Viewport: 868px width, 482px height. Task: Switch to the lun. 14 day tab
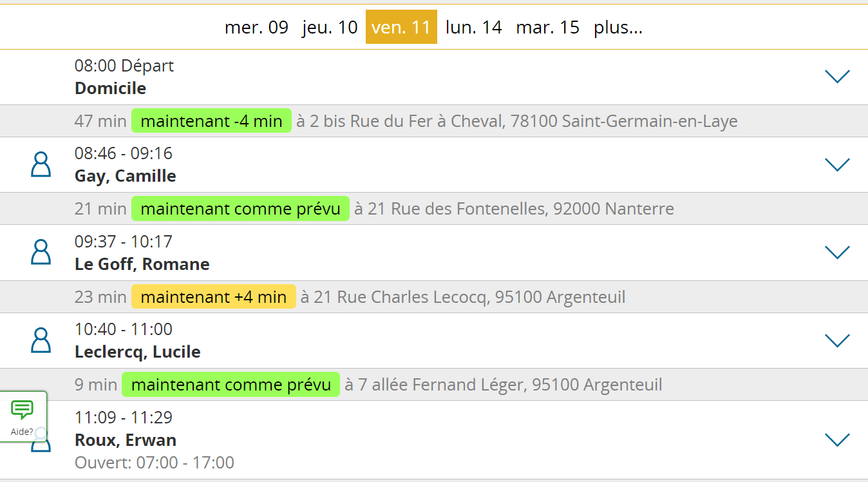[473, 27]
